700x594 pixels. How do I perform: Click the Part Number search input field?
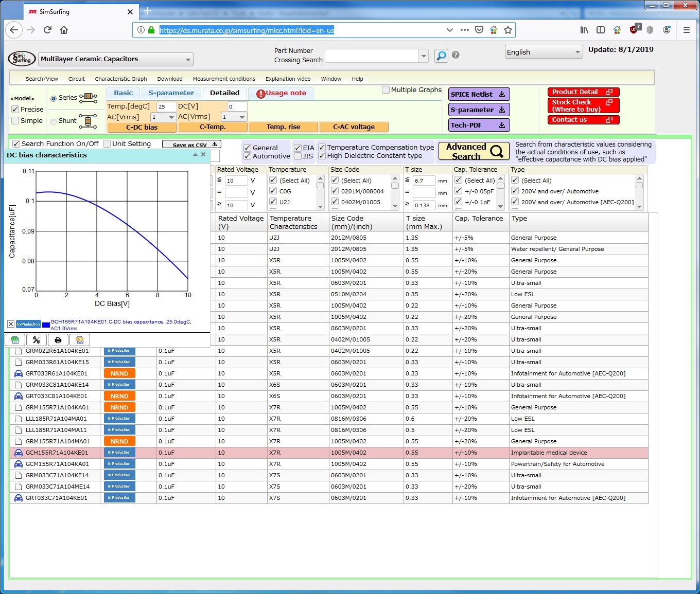pyautogui.click(x=372, y=56)
